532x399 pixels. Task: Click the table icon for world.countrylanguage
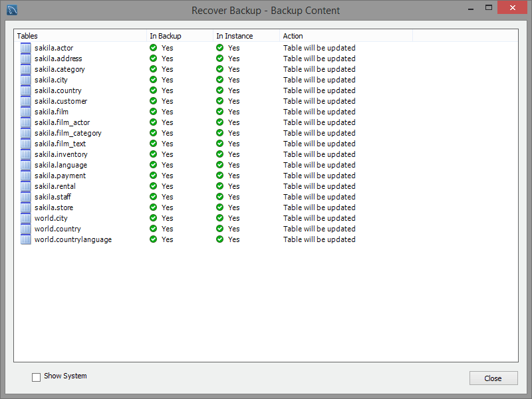pos(26,239)
